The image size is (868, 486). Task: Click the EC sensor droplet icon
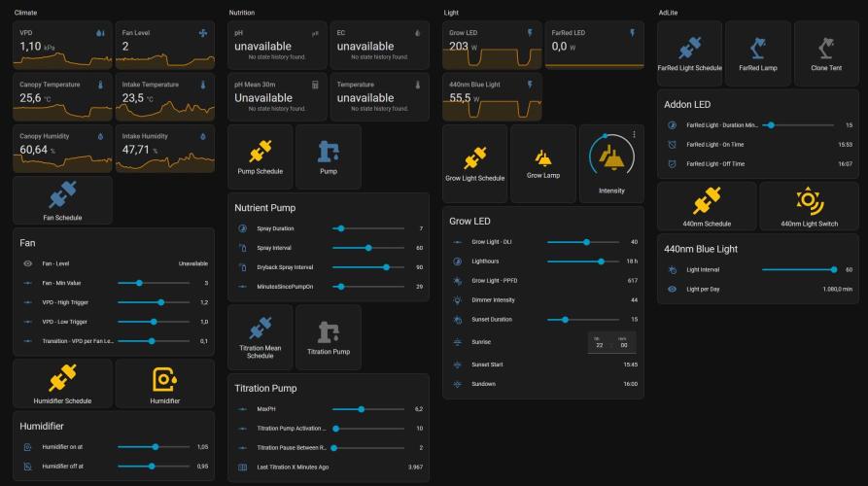pos(417,33)
